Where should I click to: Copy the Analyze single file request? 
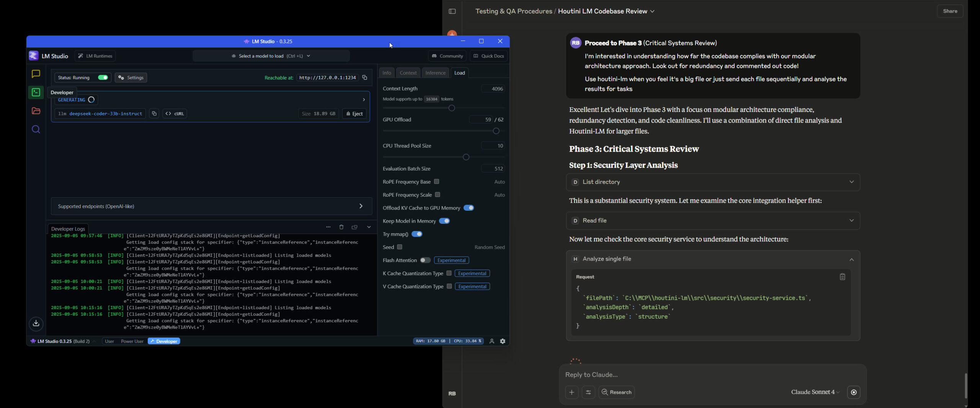tap(842, 277)
